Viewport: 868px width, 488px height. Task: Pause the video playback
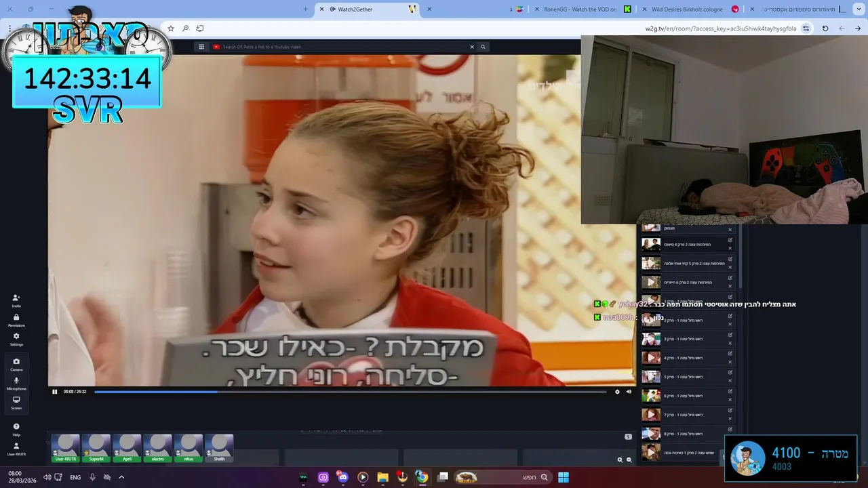click(x=55, y=392)
